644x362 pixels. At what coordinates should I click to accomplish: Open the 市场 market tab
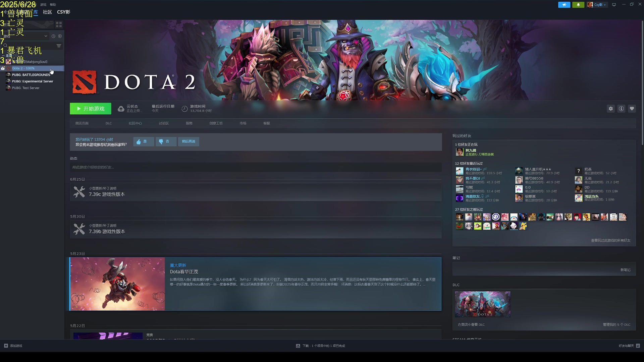[243, 123]
